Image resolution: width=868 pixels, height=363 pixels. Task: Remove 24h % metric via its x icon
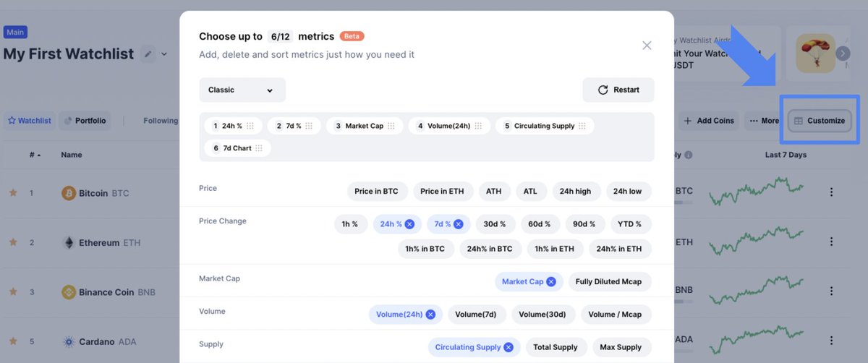[x=409, y=224]
